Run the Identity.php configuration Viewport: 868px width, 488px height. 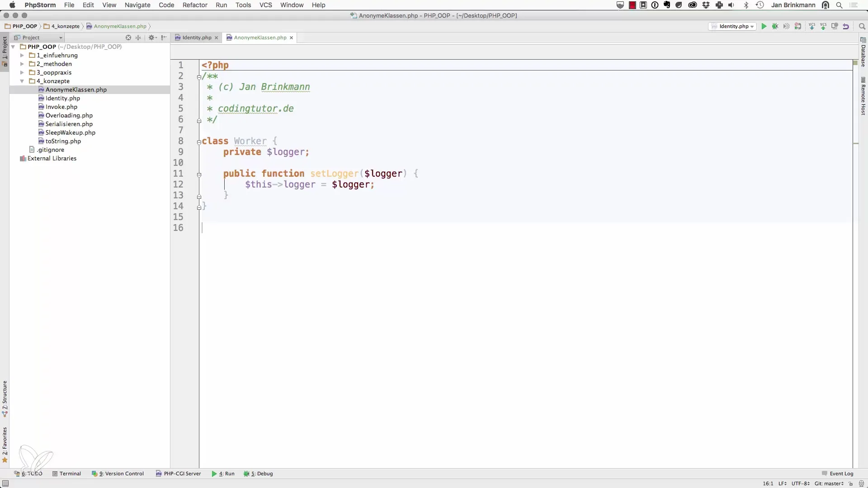pyautogui.click(x=764, y=26)
